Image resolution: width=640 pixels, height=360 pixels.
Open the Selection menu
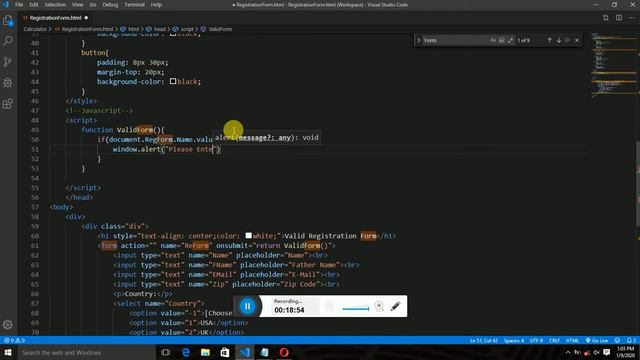[x=55, y=4]
